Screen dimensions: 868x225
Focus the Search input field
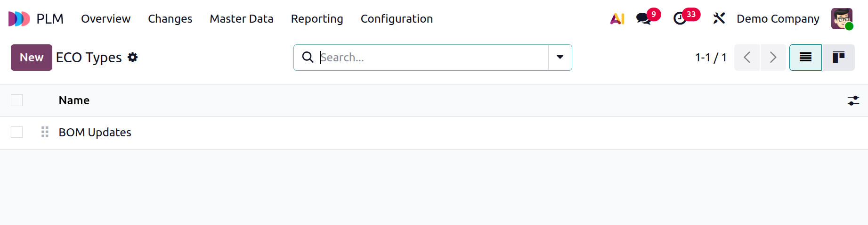tap(433, 58)
